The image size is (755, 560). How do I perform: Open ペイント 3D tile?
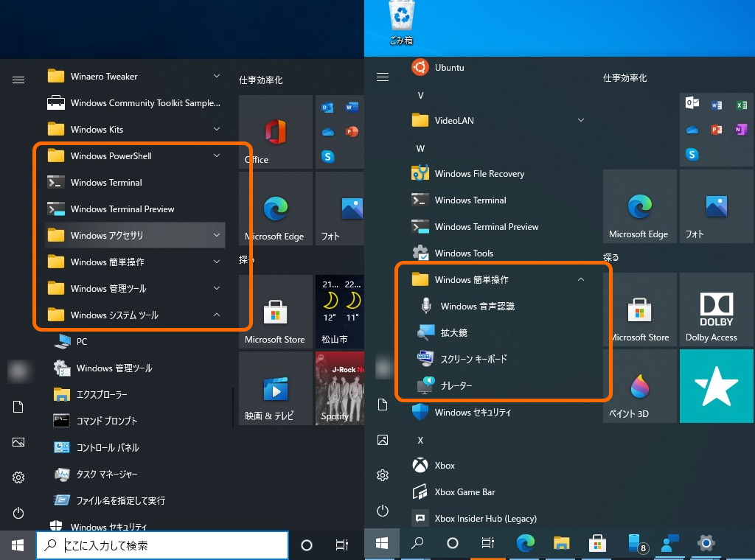639,385
